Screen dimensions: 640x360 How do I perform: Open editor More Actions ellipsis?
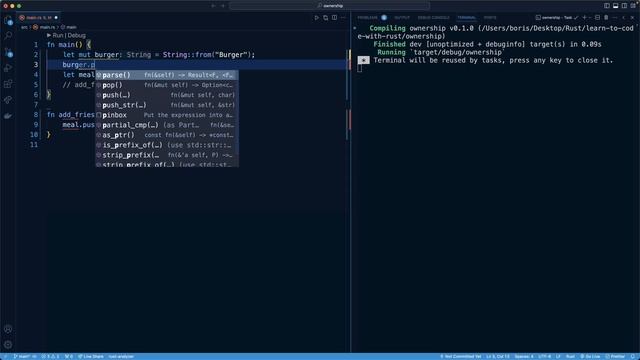(343, 18)
